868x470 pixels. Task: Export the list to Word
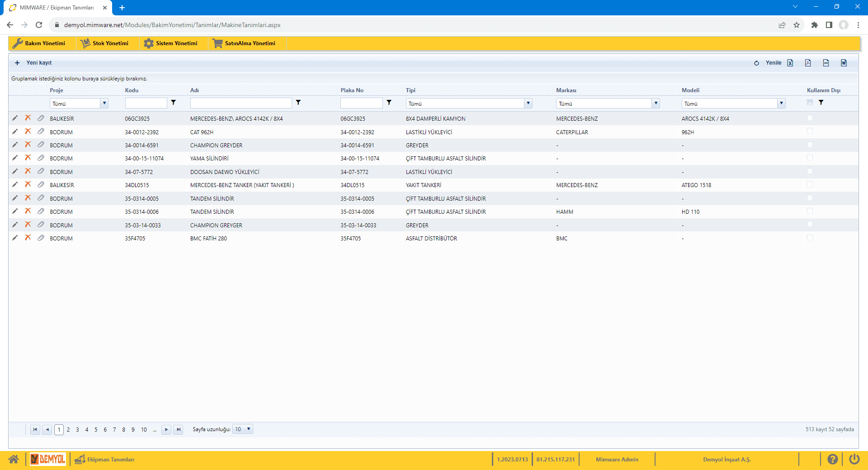point(844,63)
